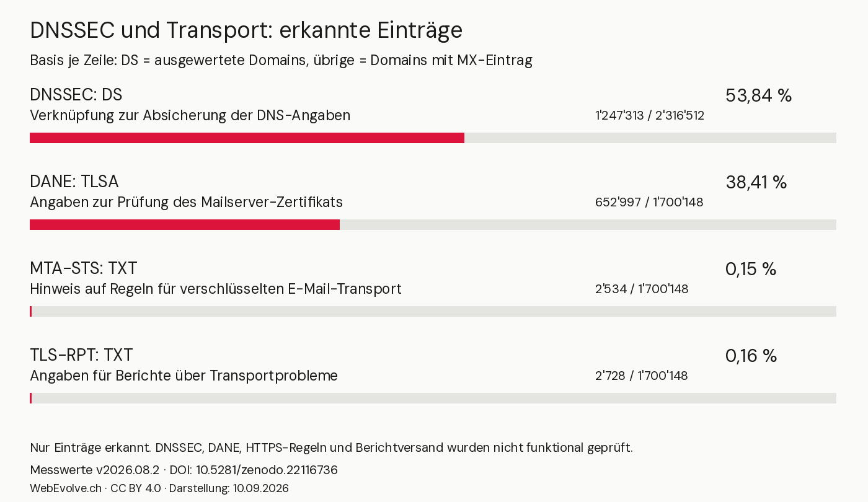This screenshot has height=502, width=868.
Task: Click the count 652'997 / 1'700'148
Action: tap(649, 203)
